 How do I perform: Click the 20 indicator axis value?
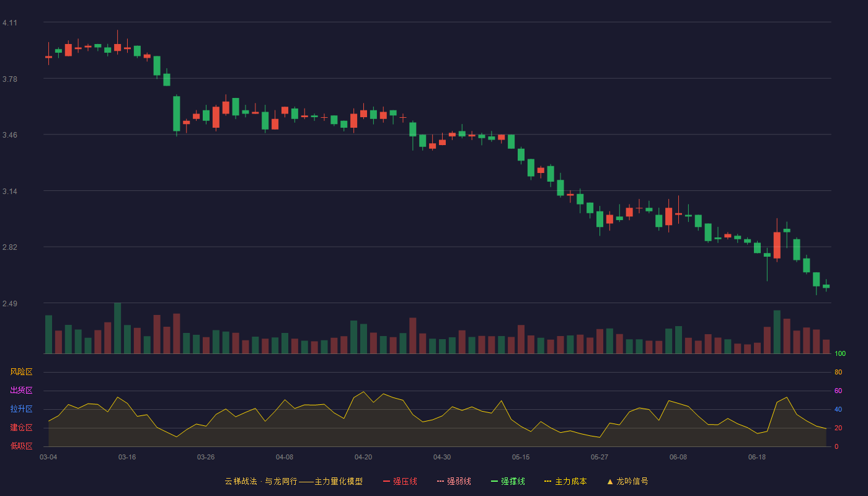[x=838, y=428]
